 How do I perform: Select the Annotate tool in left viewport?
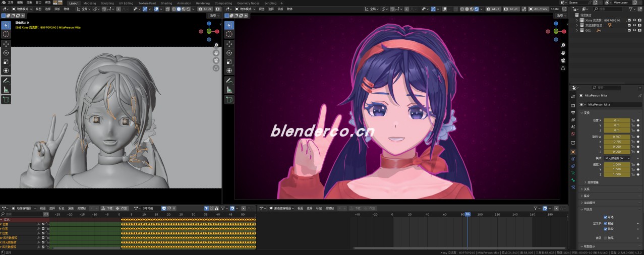[6, 81]
